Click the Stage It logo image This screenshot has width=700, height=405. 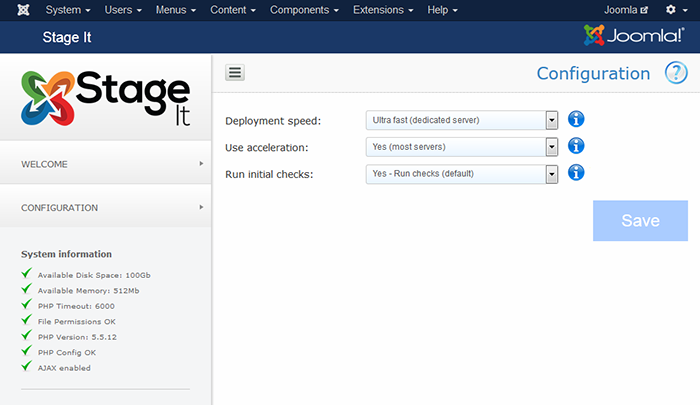[105, 99]
